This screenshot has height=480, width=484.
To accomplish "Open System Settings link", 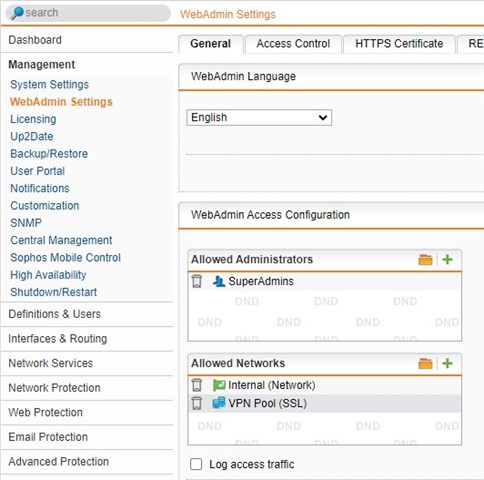I will (49, 84).
